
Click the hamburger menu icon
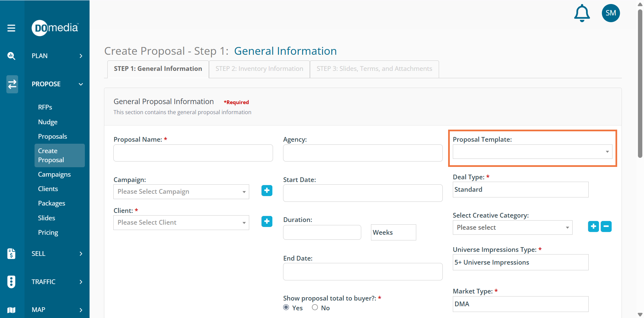(x=11, y=28)
